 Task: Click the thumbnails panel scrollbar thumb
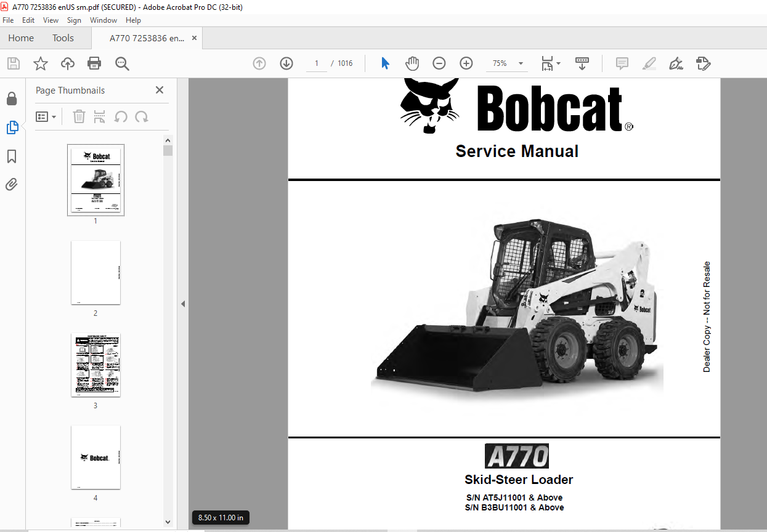[168, 150]
